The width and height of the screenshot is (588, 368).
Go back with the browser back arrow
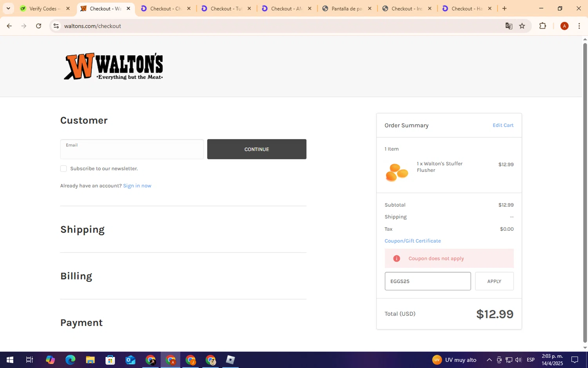click(9, 26)
